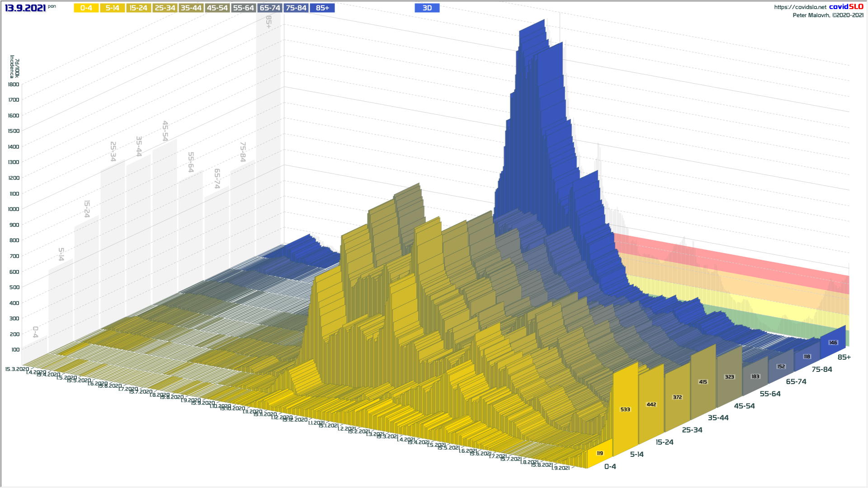Screen dimensions: 868x488
Task: Toggle the 75-84 series legend
Action: 296,8
